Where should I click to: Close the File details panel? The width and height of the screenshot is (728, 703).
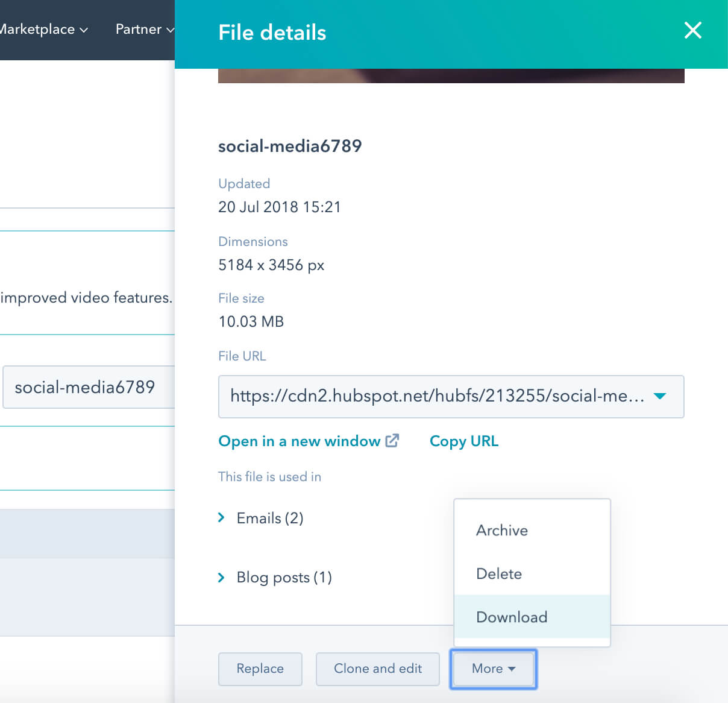693,30
